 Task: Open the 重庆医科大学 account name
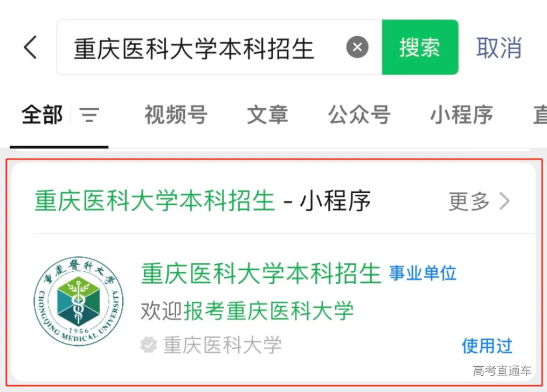pos(222,345)
